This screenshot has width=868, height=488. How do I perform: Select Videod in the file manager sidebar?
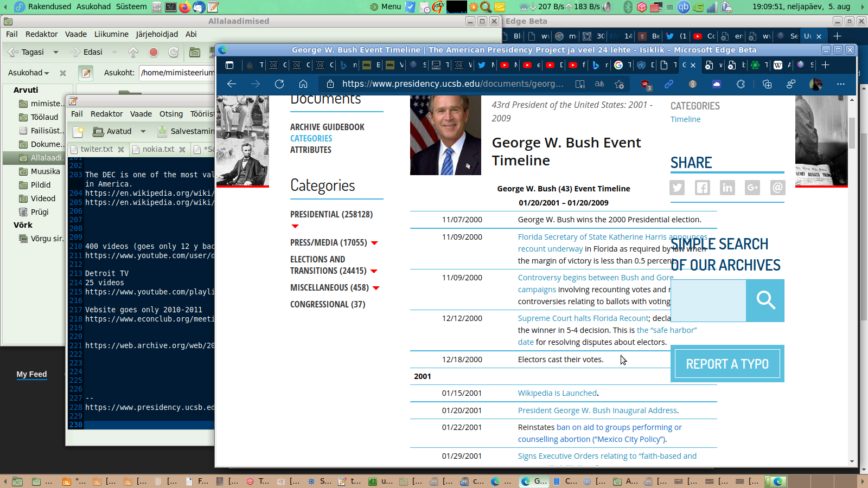coord(43,198)
